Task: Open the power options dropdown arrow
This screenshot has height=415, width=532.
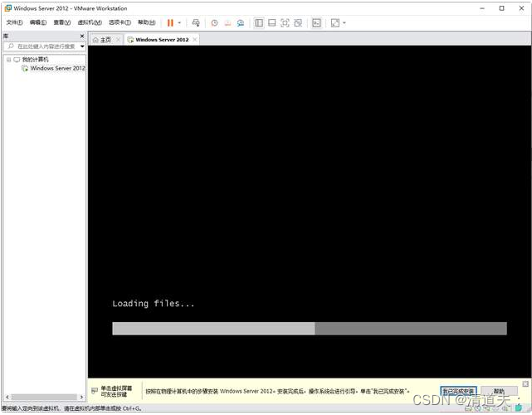Action: 179,22
